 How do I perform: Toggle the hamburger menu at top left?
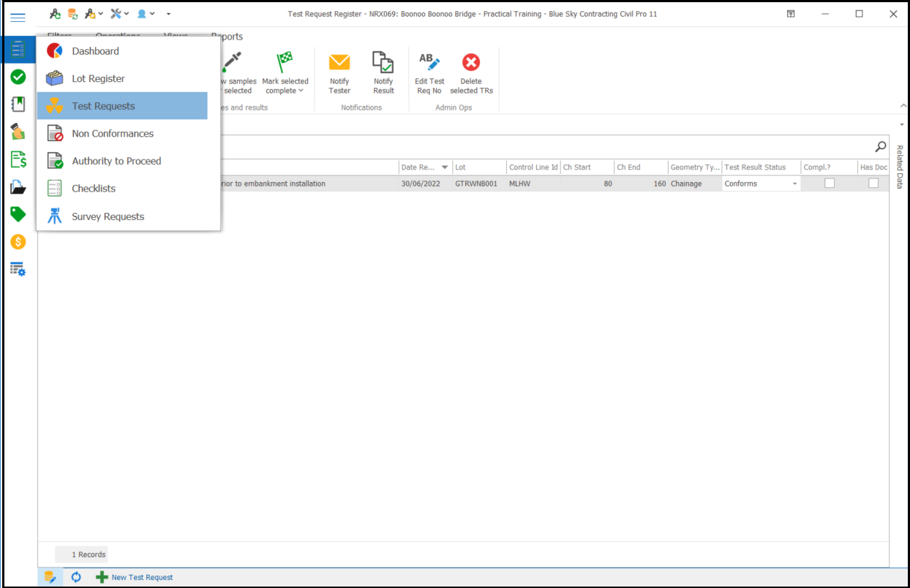click(x=18, y=17)
